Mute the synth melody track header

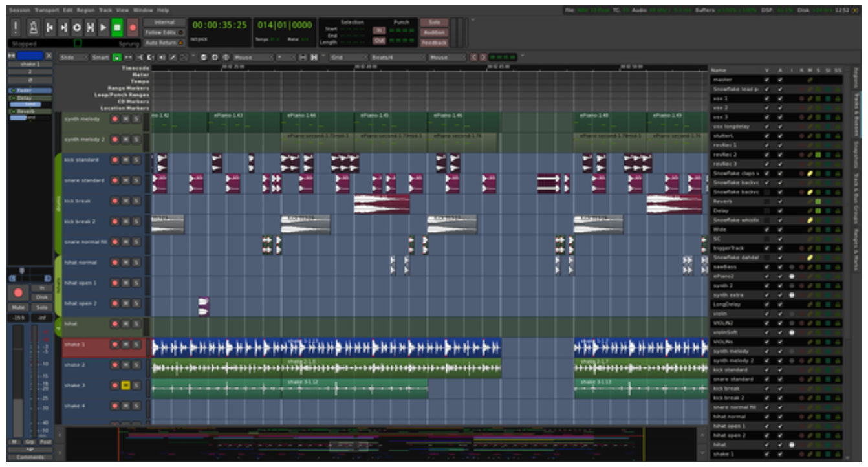[x=125, y=119]
